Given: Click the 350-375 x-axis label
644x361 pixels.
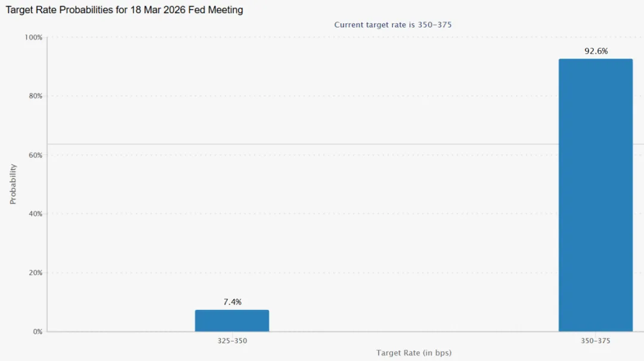Looking at the screenshot, I should [596, 341].
